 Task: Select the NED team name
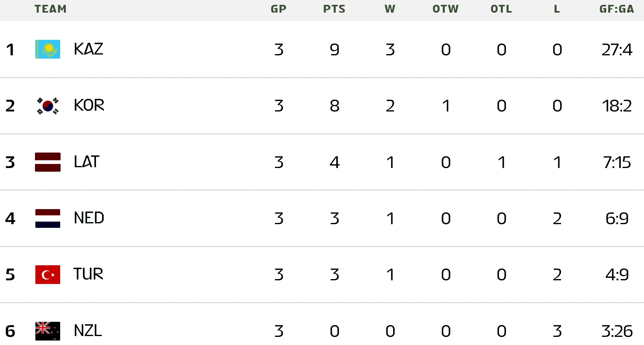[x=89, y=218]
